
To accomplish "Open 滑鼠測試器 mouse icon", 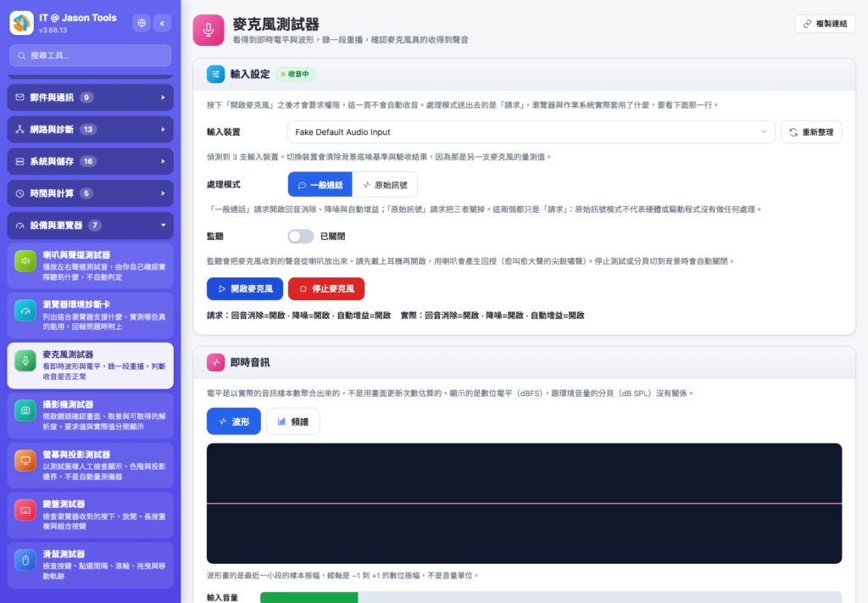I will pos(25,560).
